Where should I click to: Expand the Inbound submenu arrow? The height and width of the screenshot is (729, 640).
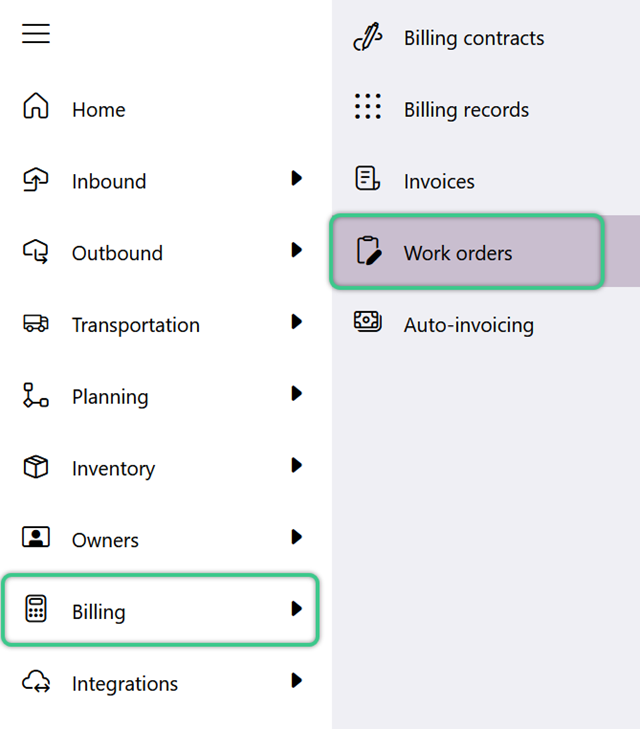point(297,178)
